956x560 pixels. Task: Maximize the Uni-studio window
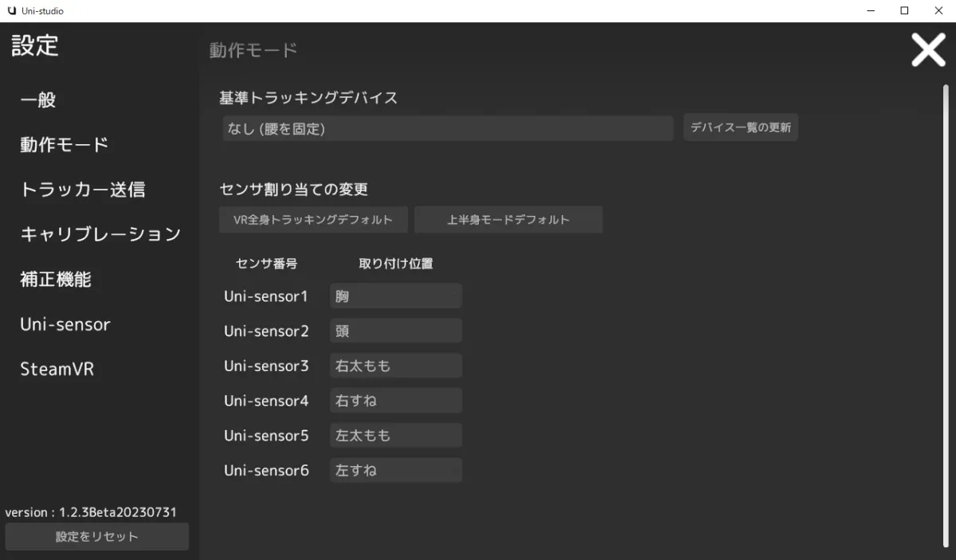904,11
